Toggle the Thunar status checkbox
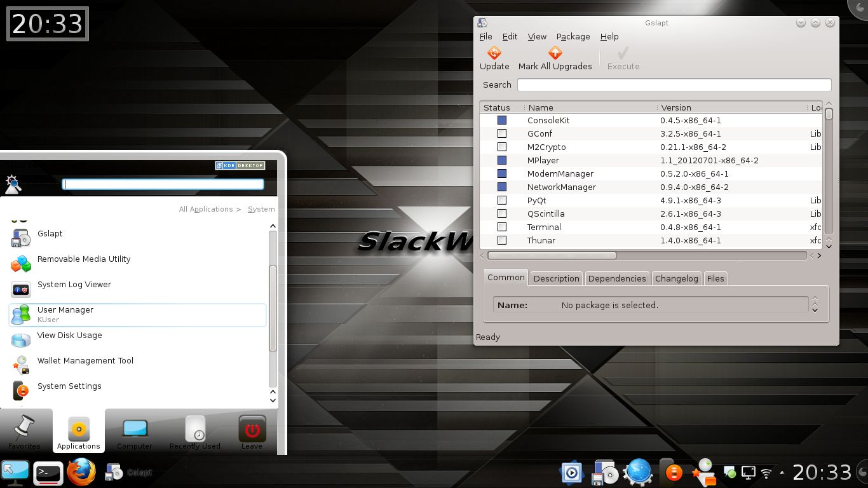This screenshot has height=488, width=868. tap(502, 240)
